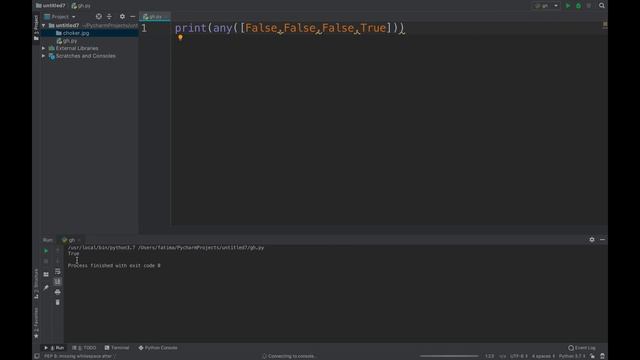This screenshot has height=360, width=640.
Task: Run the gh configuration with the green play button
Action: [x=568, y=6]
